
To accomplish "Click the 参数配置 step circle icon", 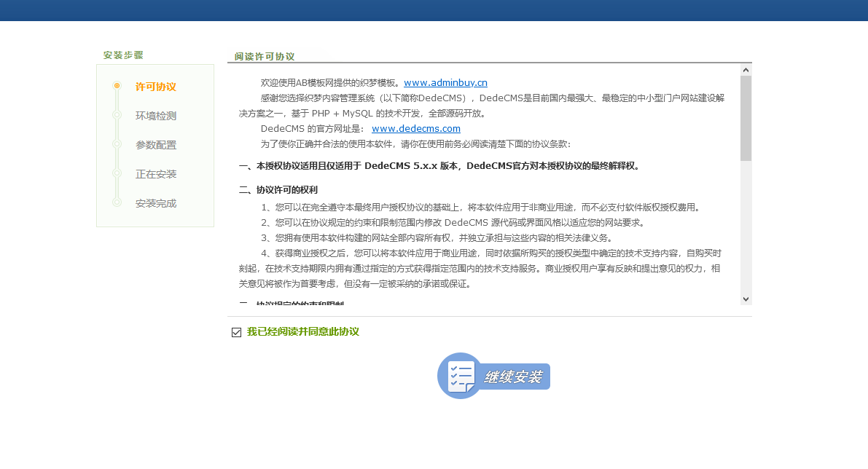I will coord(117,144).
